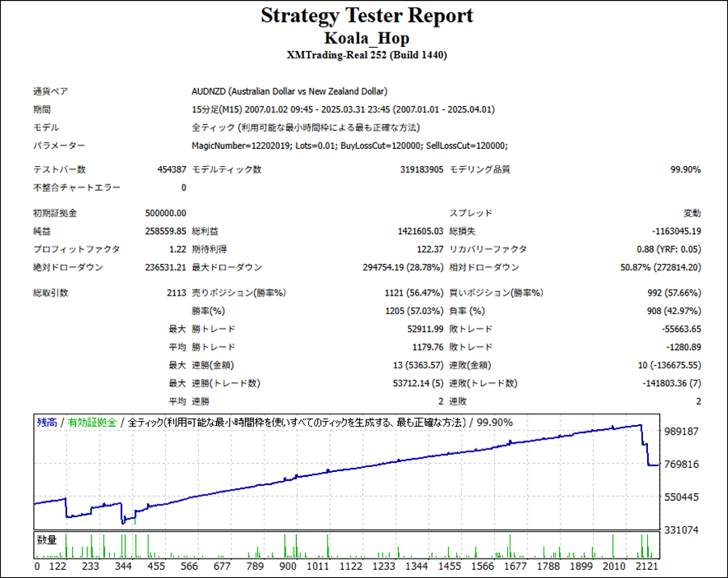Image resolution: width=728 pixels, height=578 pixels.
Task: Click the recovery factor 0.88 (YRF: 0.05)
Action: click(669, 249)
